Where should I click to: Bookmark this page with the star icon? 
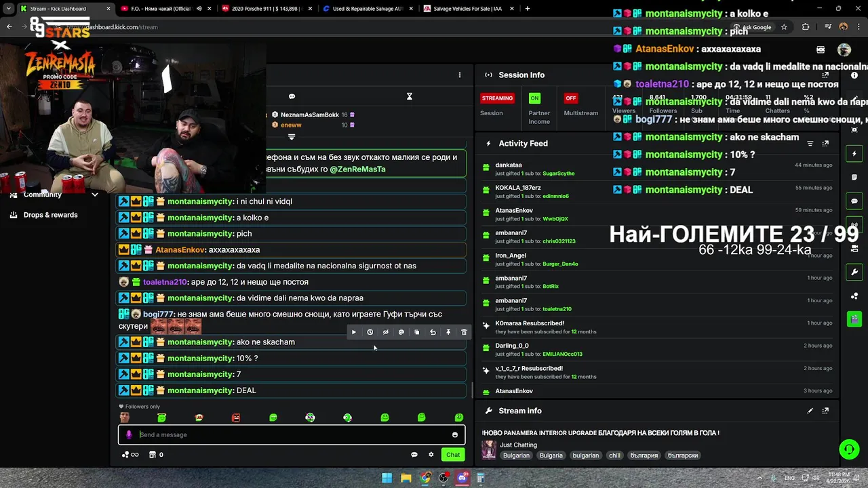coord(784,27)
